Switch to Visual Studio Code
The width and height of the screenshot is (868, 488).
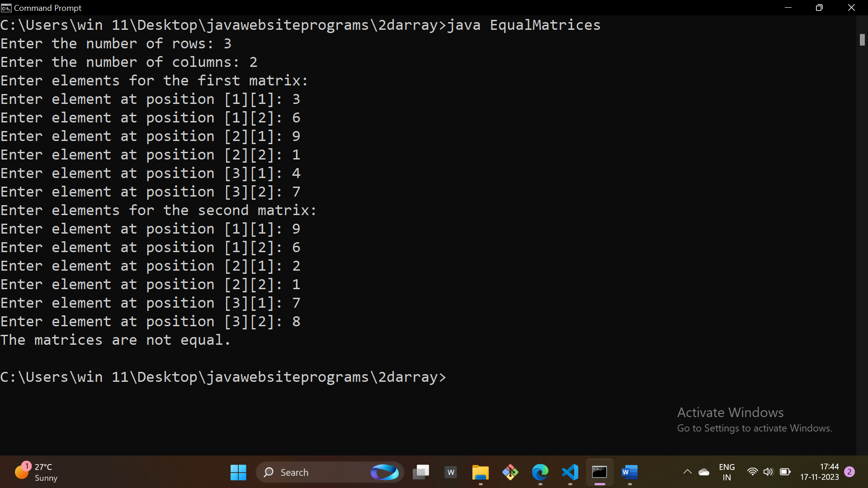pos(570,473)
